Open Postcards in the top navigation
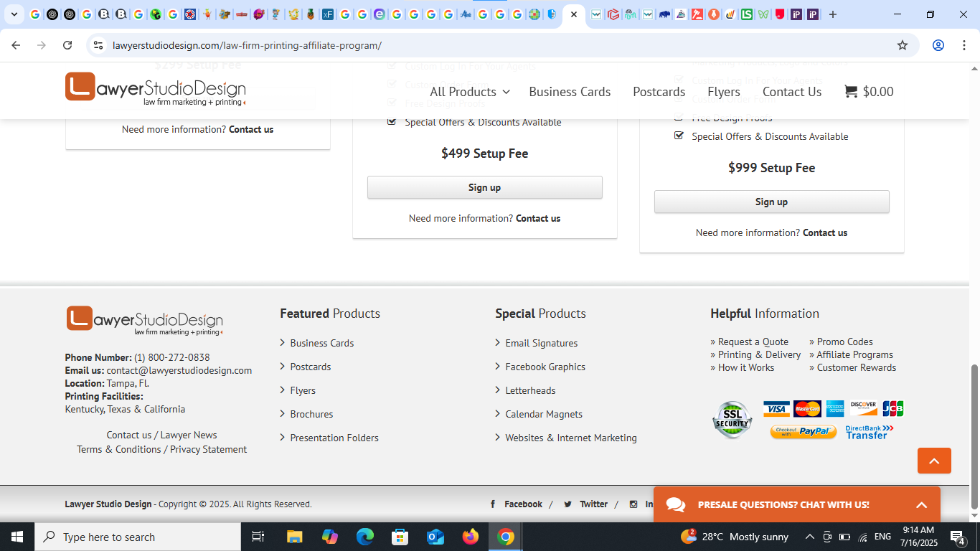 click(659, 92)
